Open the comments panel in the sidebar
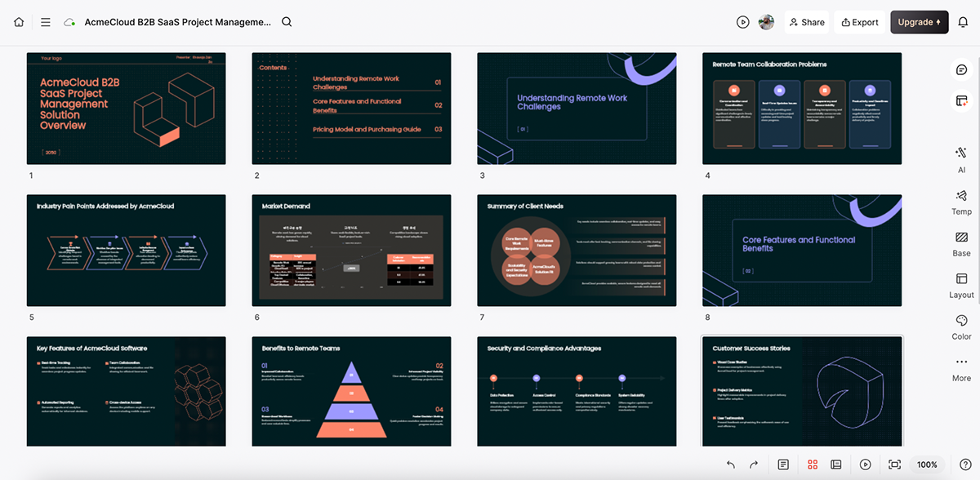The width and height of the screenshot is (980, 480). (x=960, y=70)
